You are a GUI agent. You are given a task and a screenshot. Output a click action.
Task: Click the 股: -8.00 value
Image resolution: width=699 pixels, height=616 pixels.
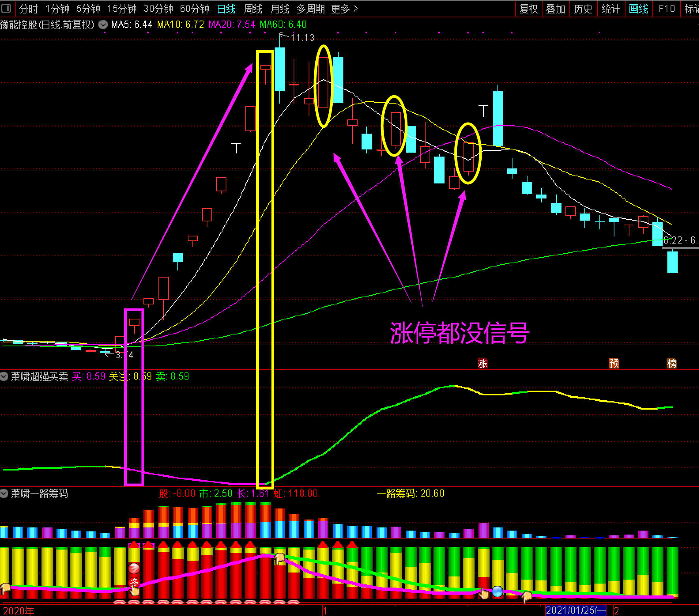177,493
